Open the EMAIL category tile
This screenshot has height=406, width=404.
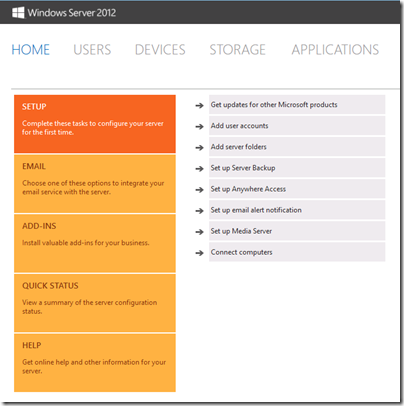[95, 184]
